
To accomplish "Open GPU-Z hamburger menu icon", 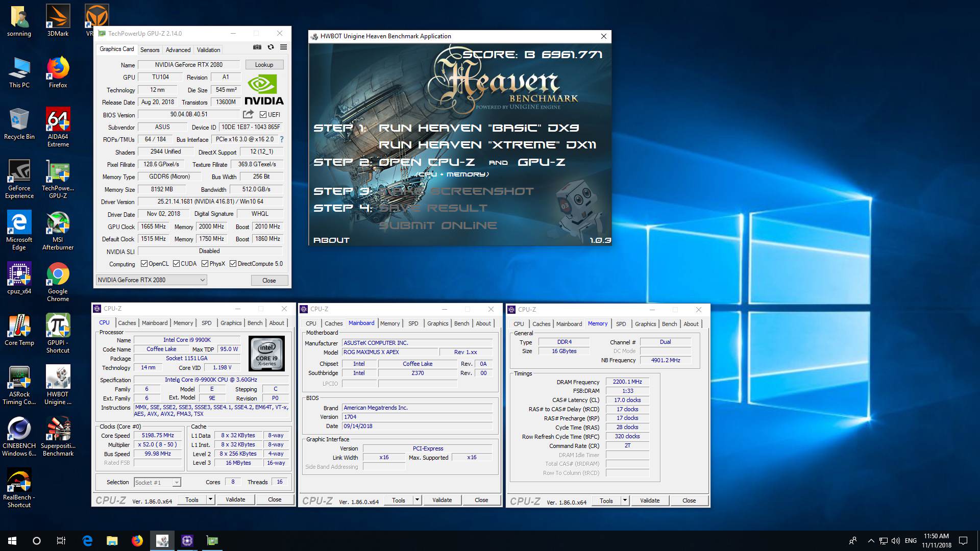I will pos(283,47).
